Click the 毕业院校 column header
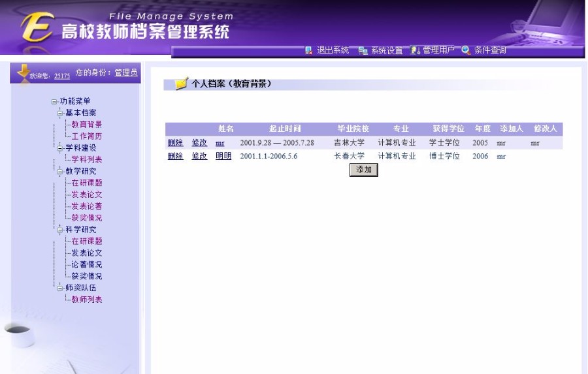588x374 pixels. coord(353,129)
